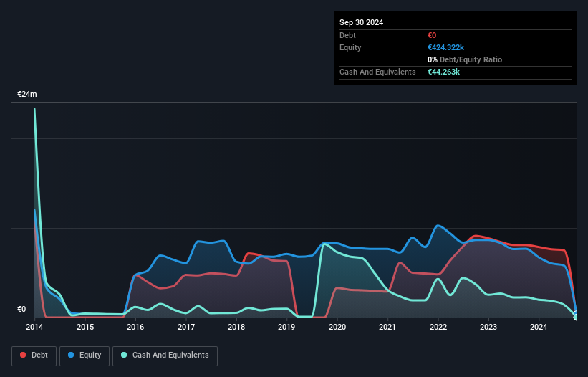Click the 0% Debt/Equity Ratio text

[x=465, y=59]
